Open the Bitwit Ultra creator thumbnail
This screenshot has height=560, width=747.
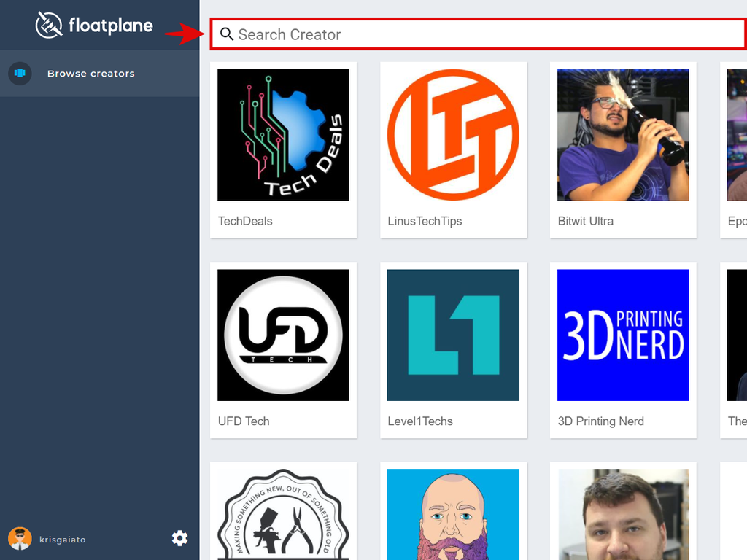coord(623,135)
